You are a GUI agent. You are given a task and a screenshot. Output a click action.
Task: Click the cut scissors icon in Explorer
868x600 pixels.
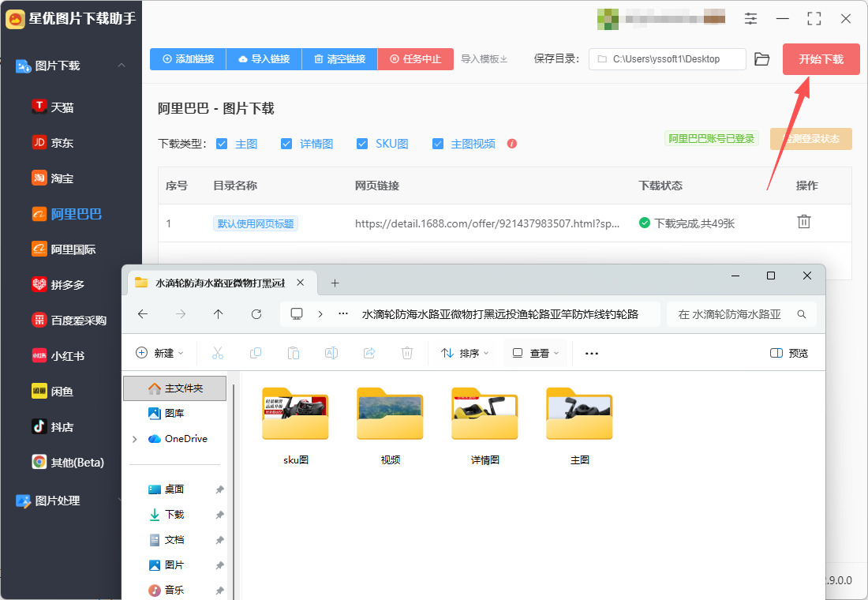pyautogui.click(x=218, y=353)
